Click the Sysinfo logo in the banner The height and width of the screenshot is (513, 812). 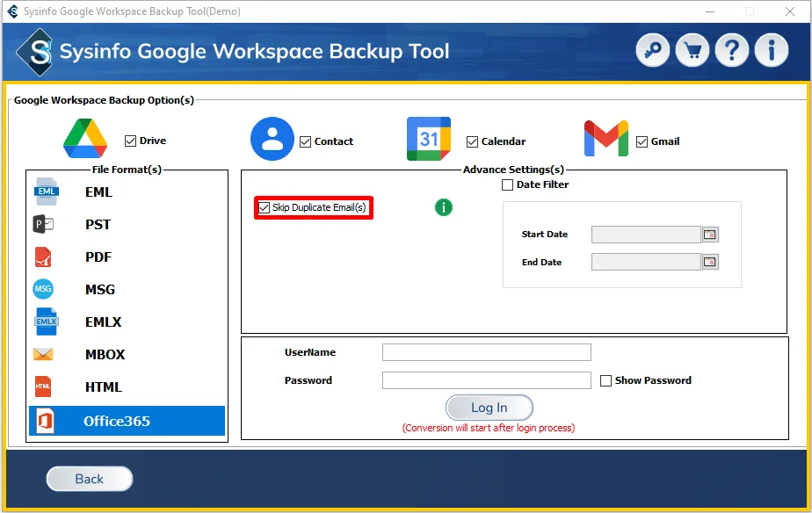(x=34, y=52)
